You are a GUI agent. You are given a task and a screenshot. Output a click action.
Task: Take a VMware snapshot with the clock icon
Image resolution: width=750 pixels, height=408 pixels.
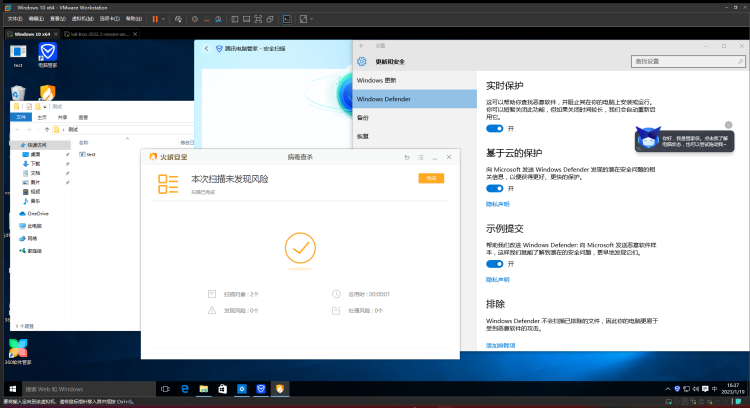[x=195, y=19]
